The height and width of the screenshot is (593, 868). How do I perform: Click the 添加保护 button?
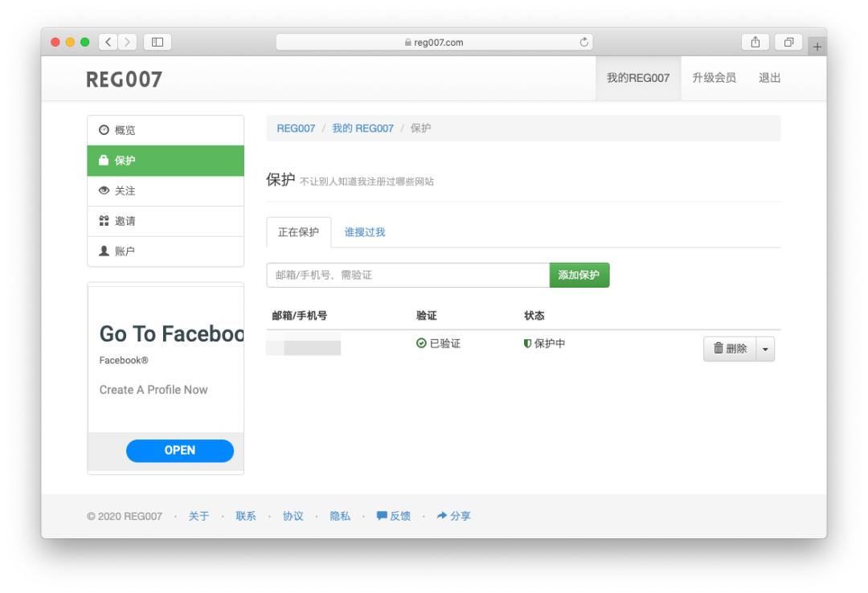pos(579,275)
